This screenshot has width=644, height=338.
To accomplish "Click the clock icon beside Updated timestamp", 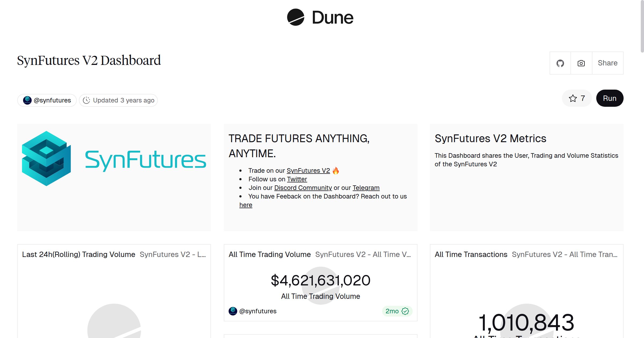I will point(86,100).
